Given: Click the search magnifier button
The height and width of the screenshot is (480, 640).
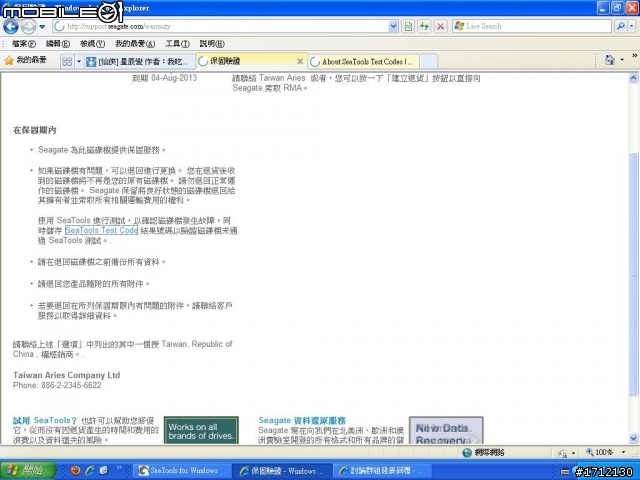Looking at the screenshot, I should (620, 27).
